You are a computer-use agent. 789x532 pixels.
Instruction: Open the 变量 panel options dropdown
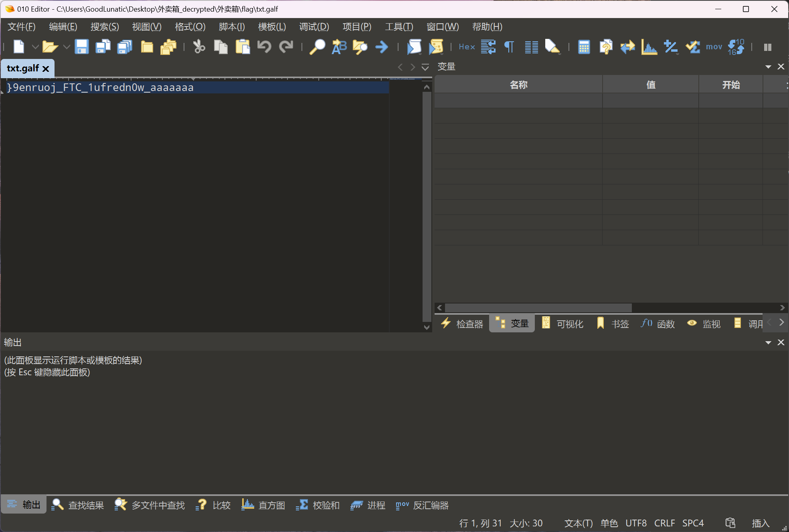(x=768, y=67)
